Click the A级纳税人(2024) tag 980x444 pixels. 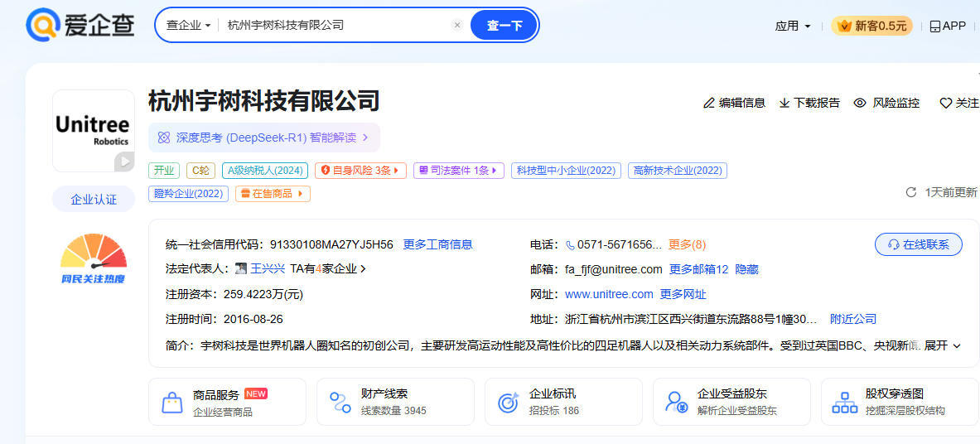265,170
